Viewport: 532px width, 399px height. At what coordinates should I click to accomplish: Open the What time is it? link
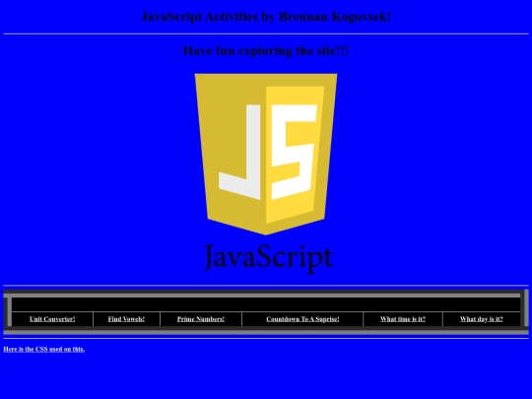click(403, 319)
